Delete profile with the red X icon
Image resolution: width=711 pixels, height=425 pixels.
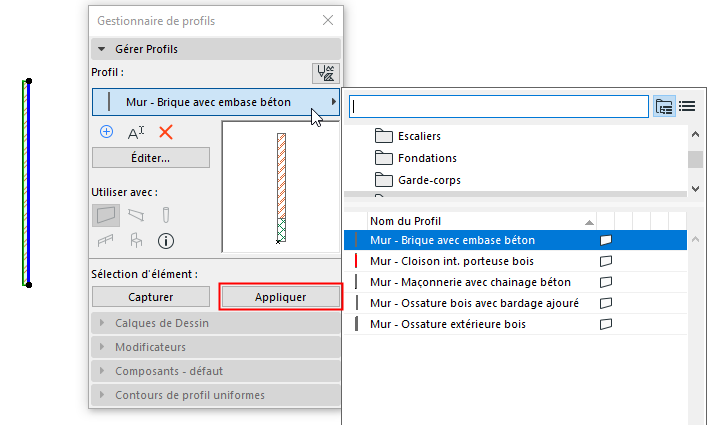166,132
